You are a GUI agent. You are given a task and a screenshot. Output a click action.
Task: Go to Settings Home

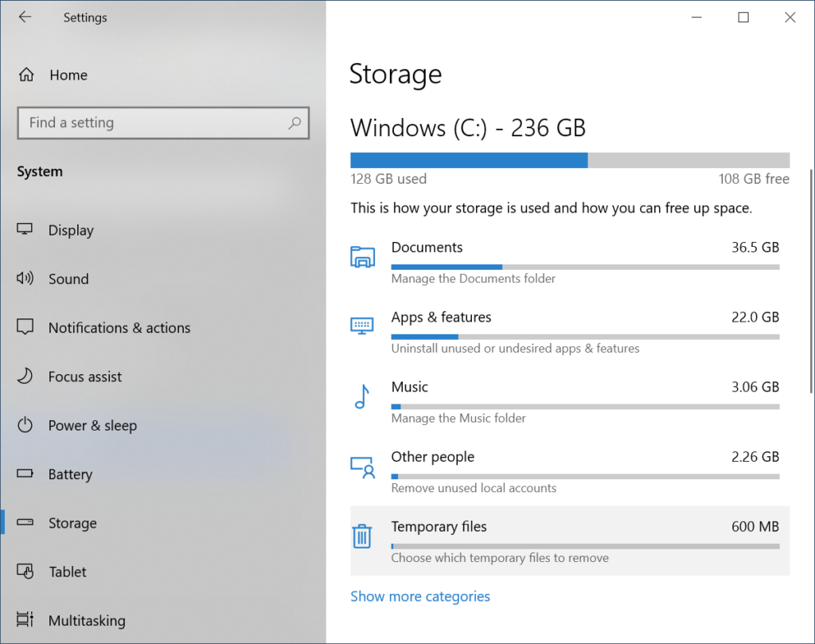tap(163, 75)
